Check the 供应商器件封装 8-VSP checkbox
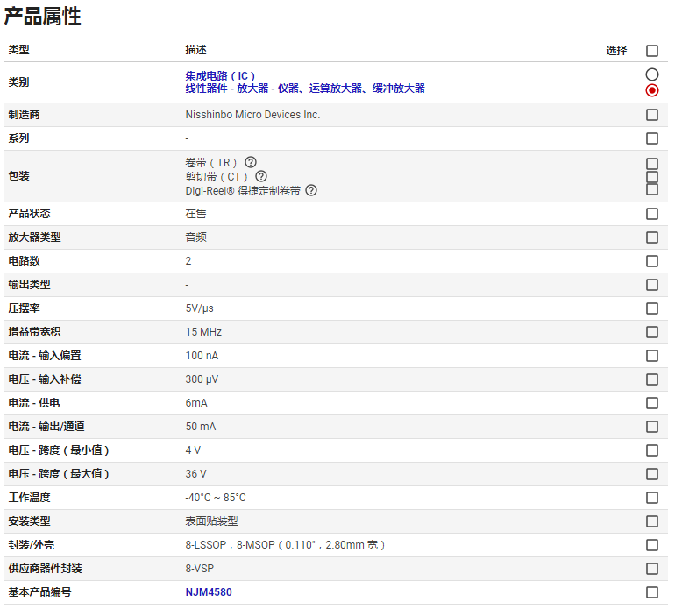This screenshot has width=675, height=616. point(651,569)
